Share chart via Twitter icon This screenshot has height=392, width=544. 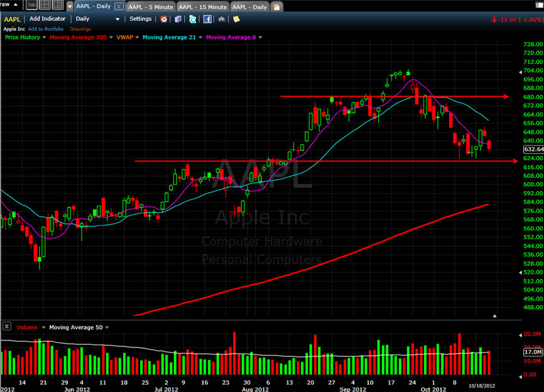(x=193, y=19)
